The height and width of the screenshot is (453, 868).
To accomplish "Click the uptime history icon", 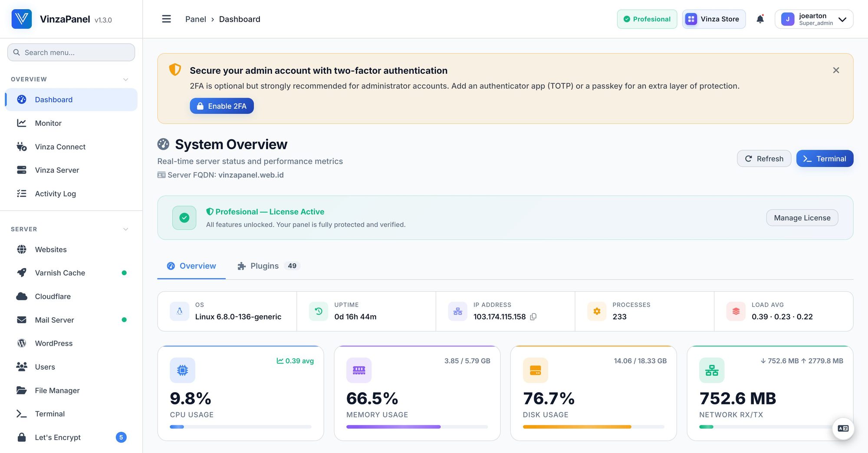I will pyautogui.click(x=319, y=311).
